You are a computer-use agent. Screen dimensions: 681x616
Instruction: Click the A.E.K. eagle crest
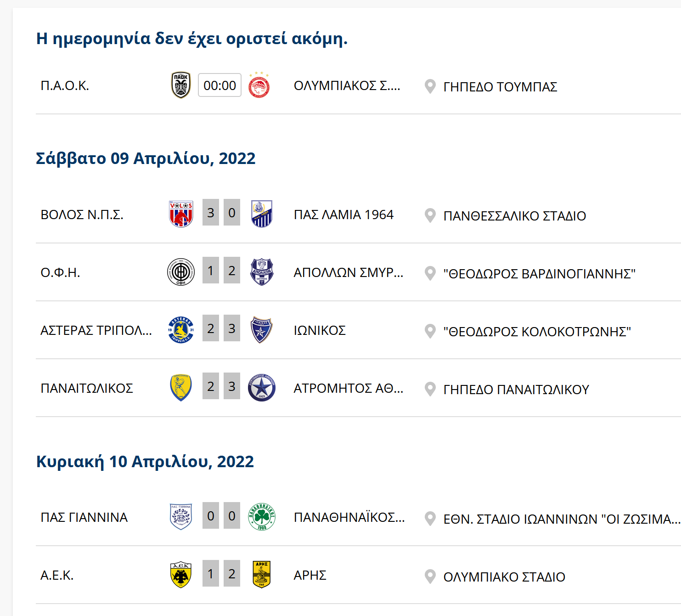click(181, 575)
